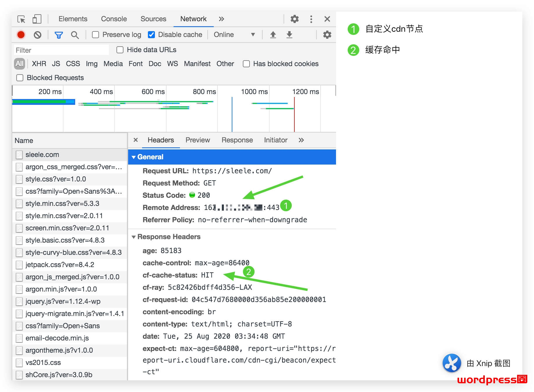Viewport: 534px width, 392px height.
Task: Activate the inspect element picker icon
Action: point(21,19)
